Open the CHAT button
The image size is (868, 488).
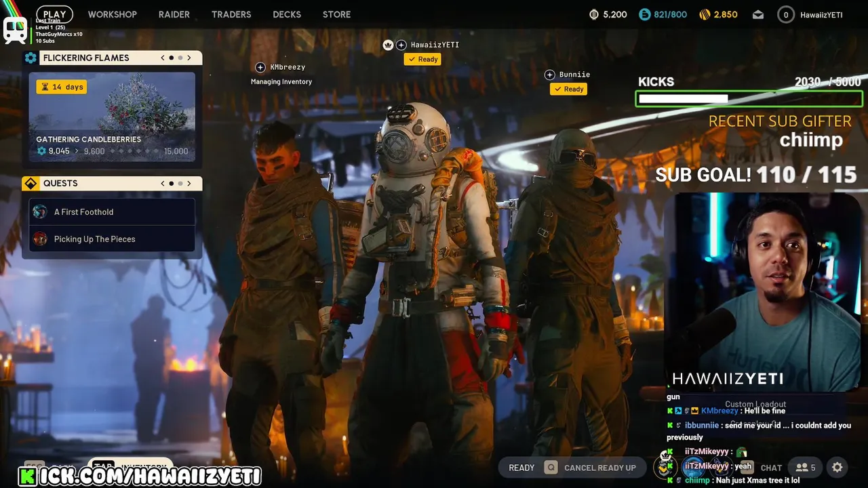point(771,468)
